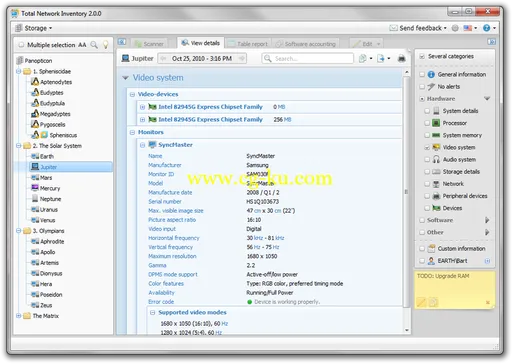Collapse the Video system section
This screenshot has width=512, height=364.
(126, 78)
